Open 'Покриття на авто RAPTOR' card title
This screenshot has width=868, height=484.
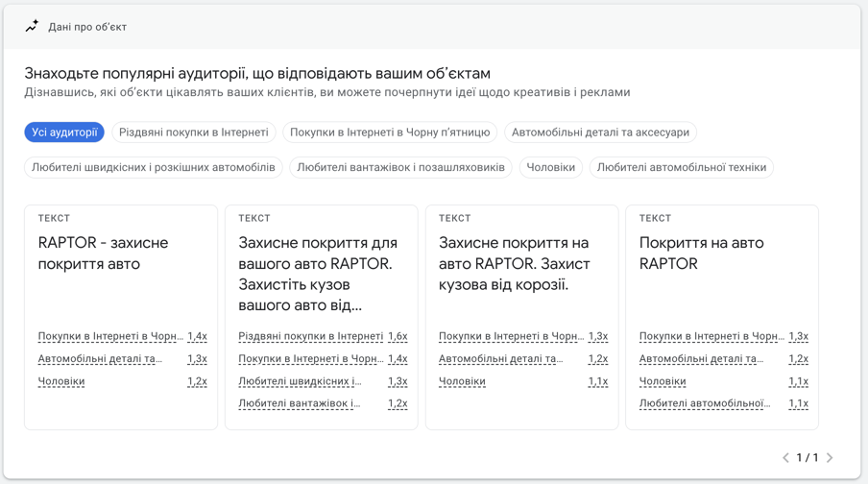pos(701,254)
